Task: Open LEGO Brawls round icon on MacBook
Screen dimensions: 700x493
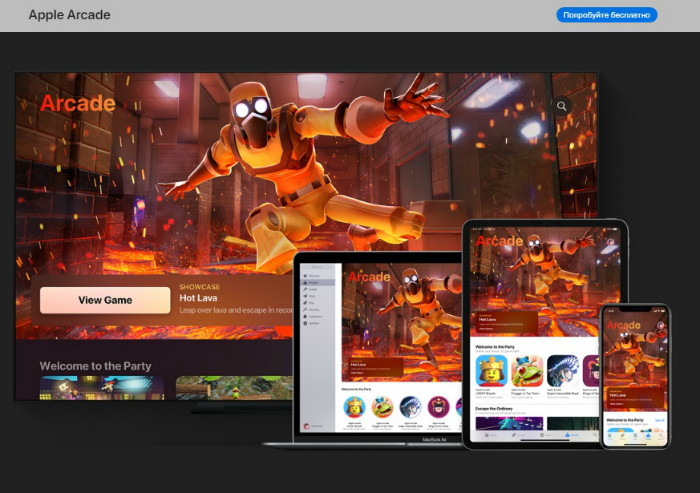Action: (354, 407)
